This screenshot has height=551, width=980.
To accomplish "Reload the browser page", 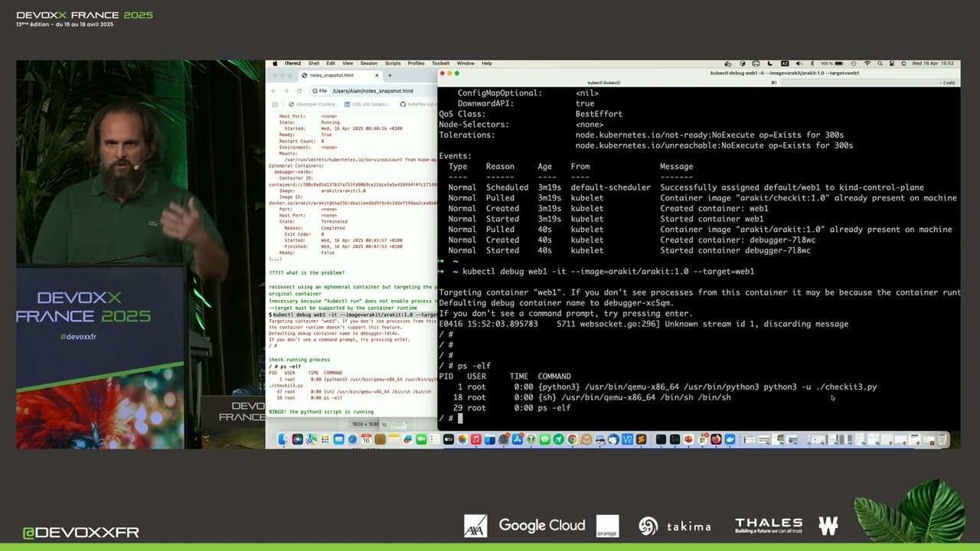I will pos(299,91).
